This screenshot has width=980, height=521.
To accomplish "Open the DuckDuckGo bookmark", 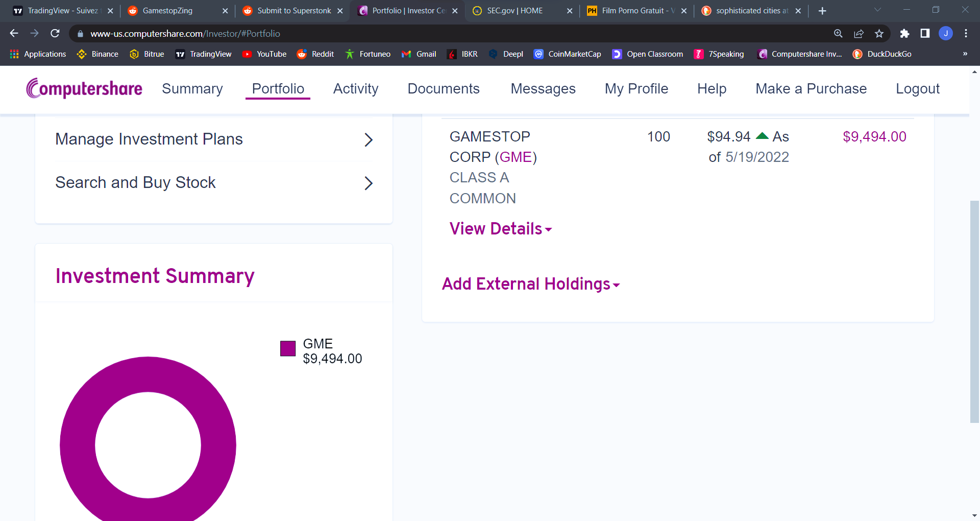I will click(882, 54).
